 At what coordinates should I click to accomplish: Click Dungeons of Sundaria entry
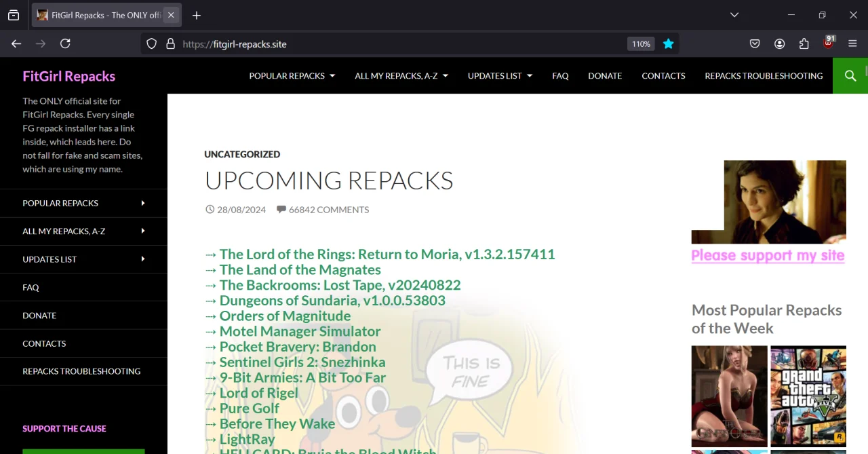332,301
